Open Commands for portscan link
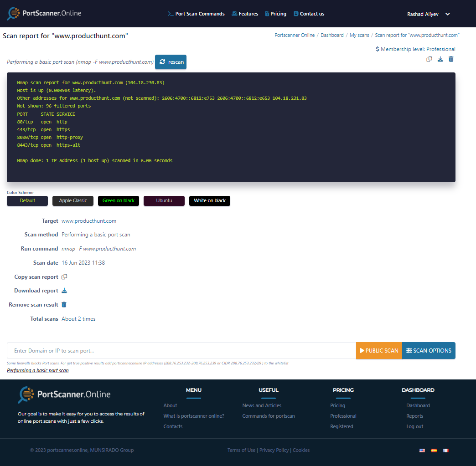 click(x=269, y=416)
